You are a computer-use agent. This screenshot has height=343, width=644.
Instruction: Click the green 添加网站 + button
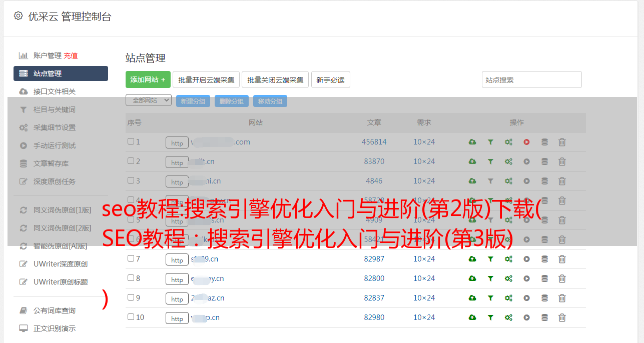click(x=148, y=79)
